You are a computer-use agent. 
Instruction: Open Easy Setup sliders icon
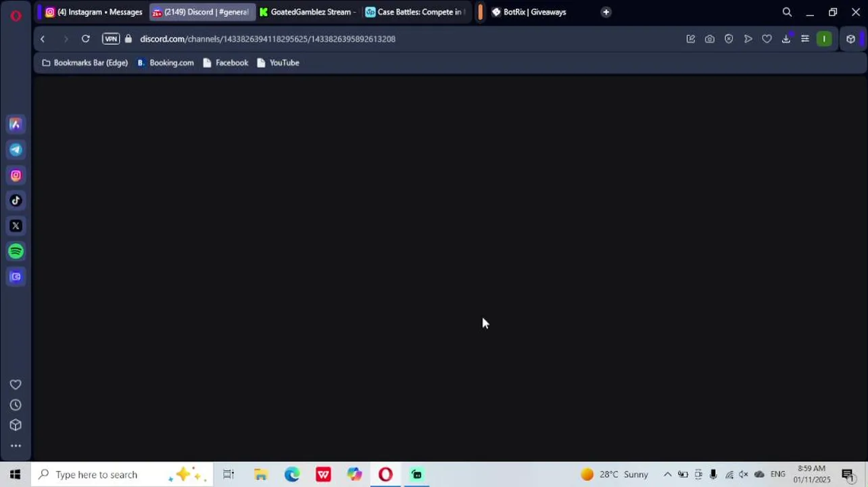[804, 39]
